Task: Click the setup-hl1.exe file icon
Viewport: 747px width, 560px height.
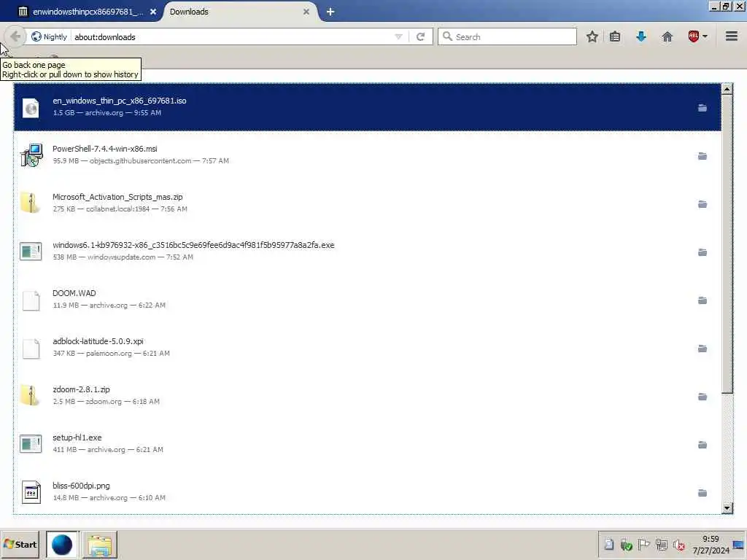Action: [31, 444]
